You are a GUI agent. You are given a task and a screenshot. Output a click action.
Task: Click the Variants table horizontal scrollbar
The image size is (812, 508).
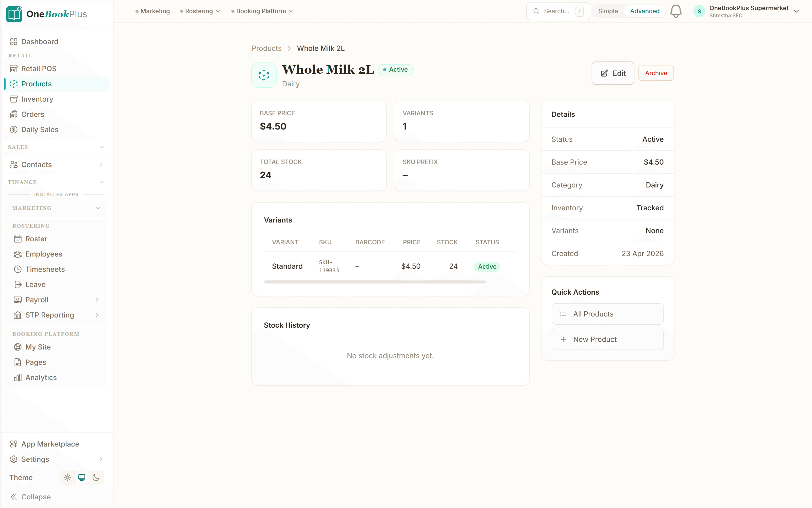click(375, 282)
